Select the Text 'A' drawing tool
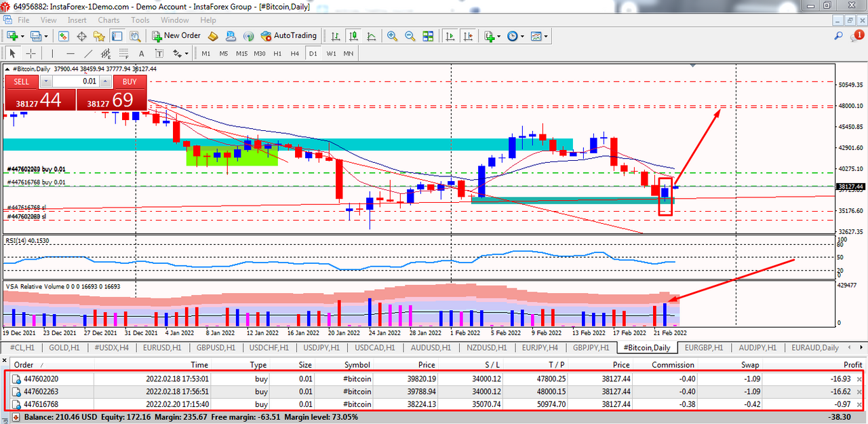868x424 pixels. (141, 54)
